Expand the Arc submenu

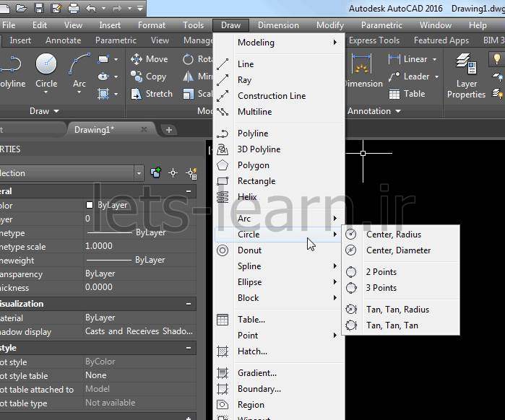[x=279, y=219]
